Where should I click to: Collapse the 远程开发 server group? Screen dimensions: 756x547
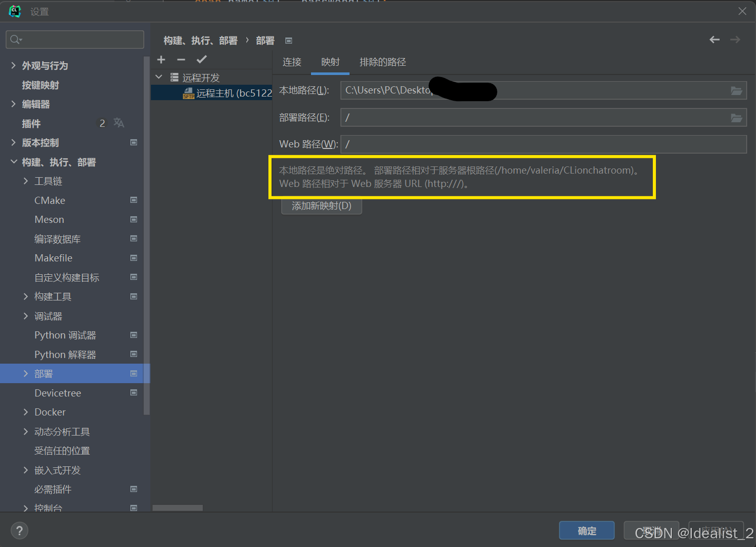(x=159, y=77)
